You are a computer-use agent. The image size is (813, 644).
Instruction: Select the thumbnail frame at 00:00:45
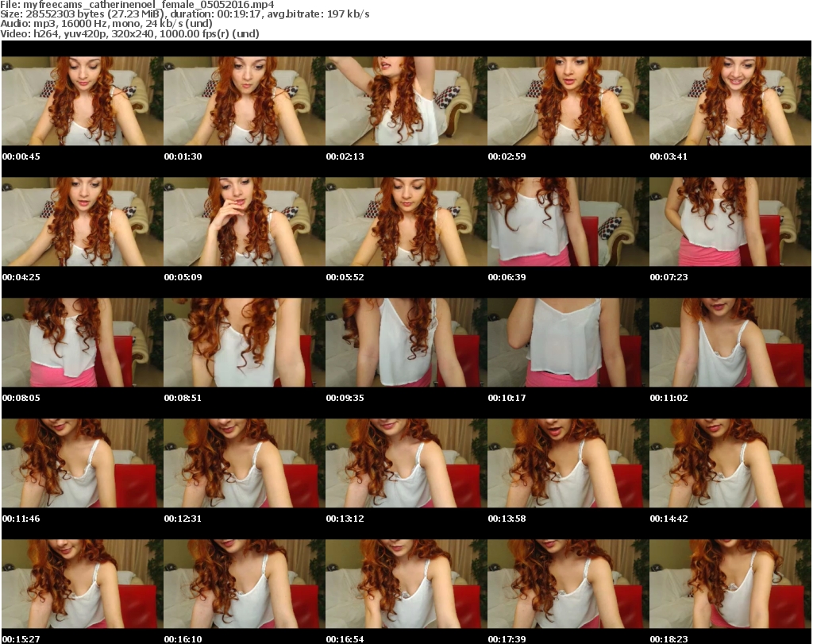point(82,101)
